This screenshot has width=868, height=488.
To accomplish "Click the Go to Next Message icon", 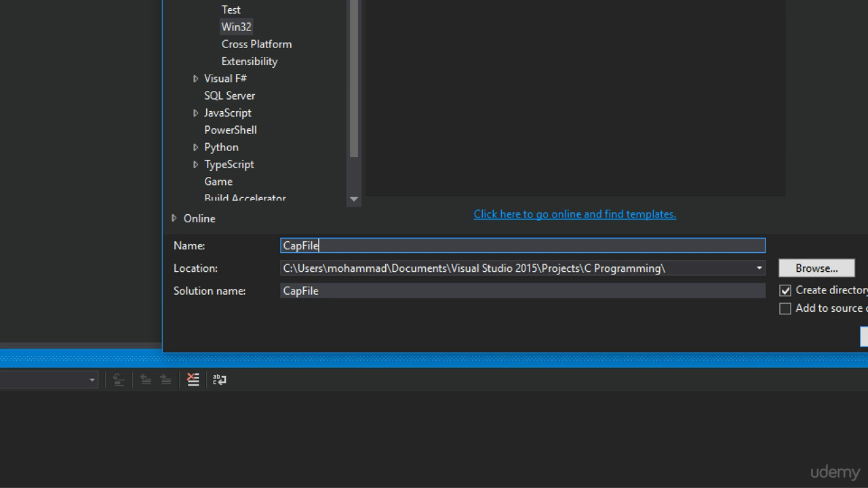I will [165, 380].
